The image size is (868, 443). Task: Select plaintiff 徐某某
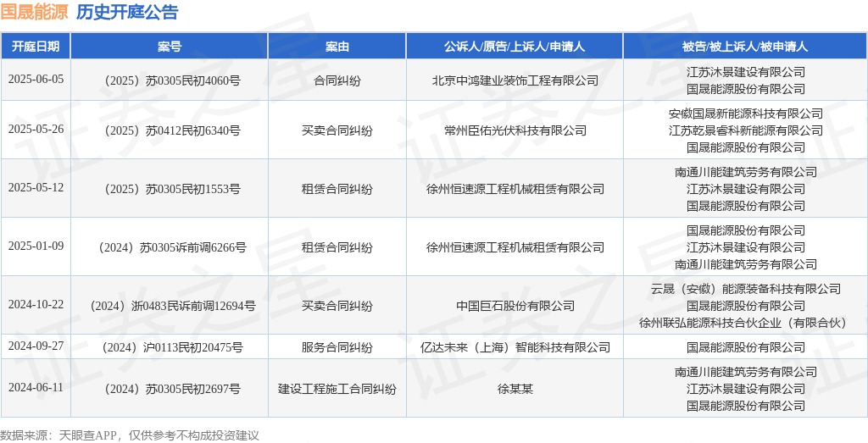pos(515,390)
